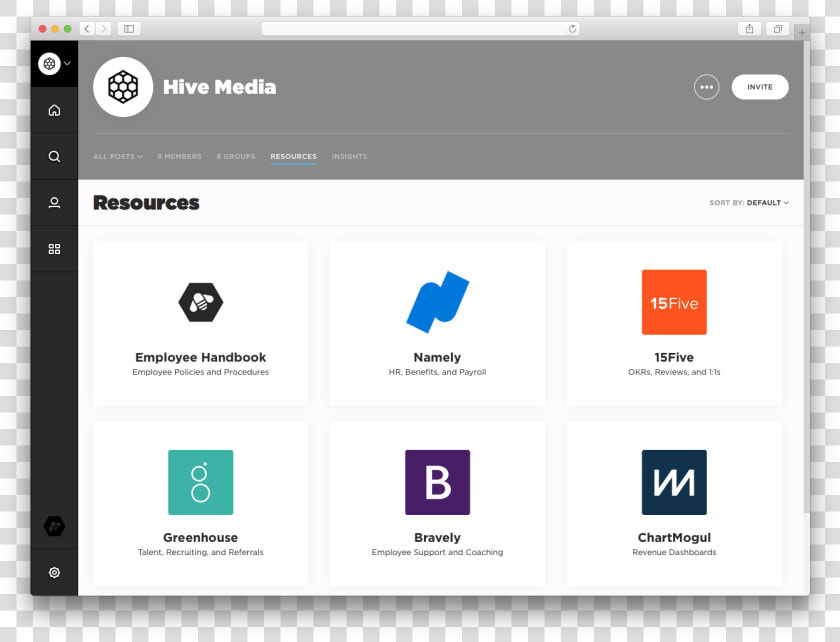
Task: Open the Namely title link
Action: (437, 357)
